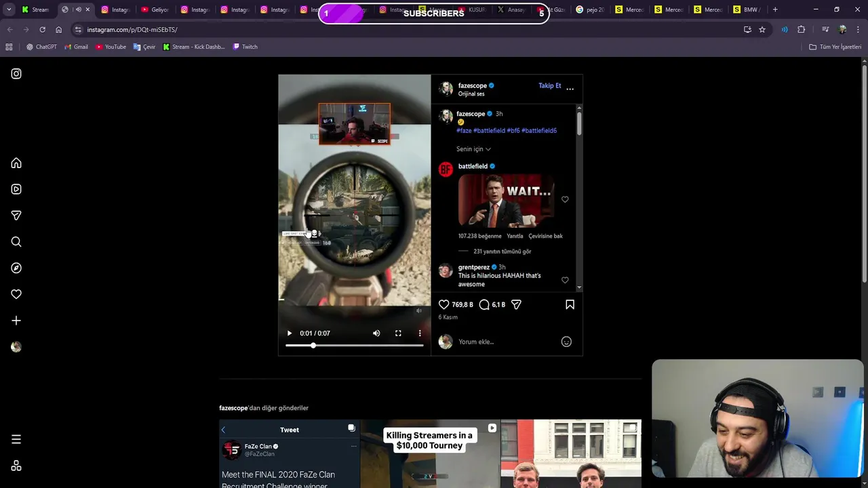Open the More hamburger menu in sidebar

coord(16,439)
